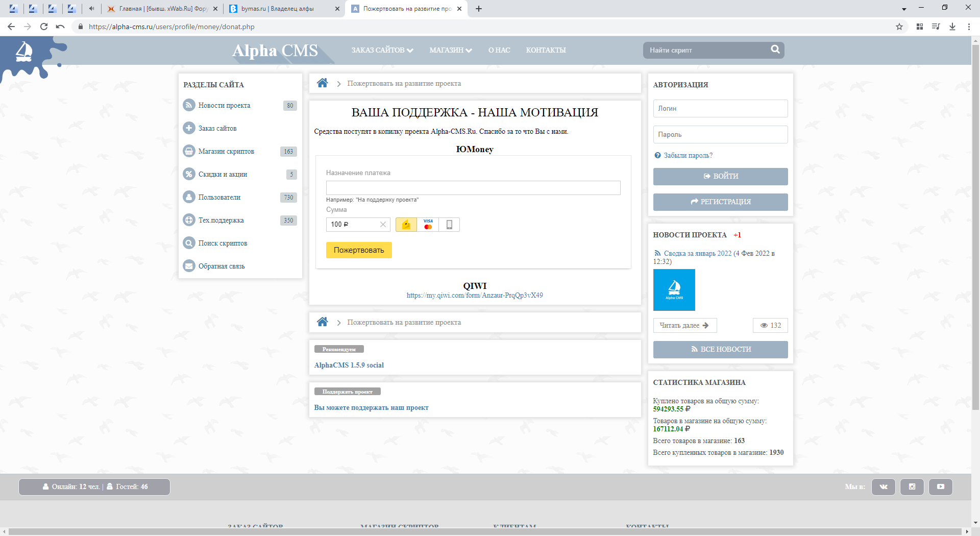Clear the amount field with X icon
The image size is (980, 536).
coord(383,225)
